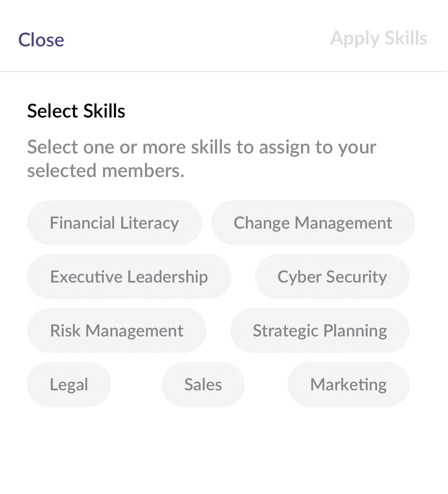Select the Strategic Planning skill chip
This screenshot has height=494, width=448.
tap(320, 330)
